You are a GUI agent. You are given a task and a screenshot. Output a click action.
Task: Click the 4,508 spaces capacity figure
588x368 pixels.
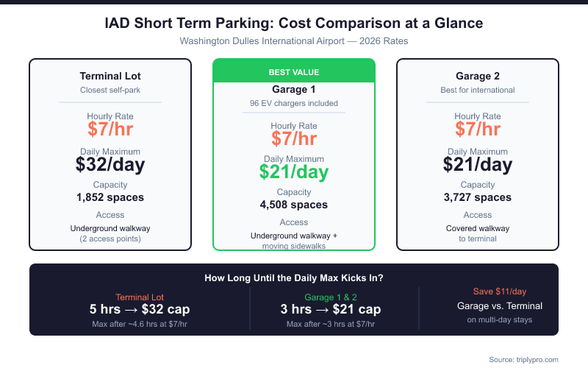tap(294, 205)
